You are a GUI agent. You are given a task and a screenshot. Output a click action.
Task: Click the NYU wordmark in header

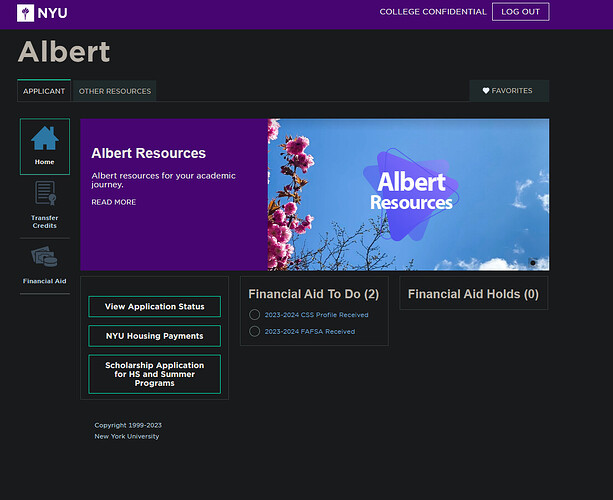pos(52,13)
